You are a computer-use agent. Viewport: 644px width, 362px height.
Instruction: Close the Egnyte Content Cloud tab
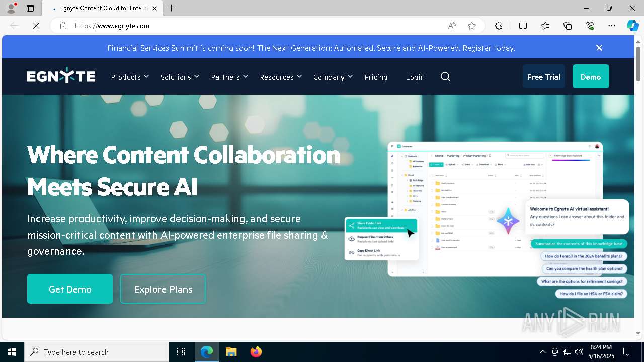point(154,8)
